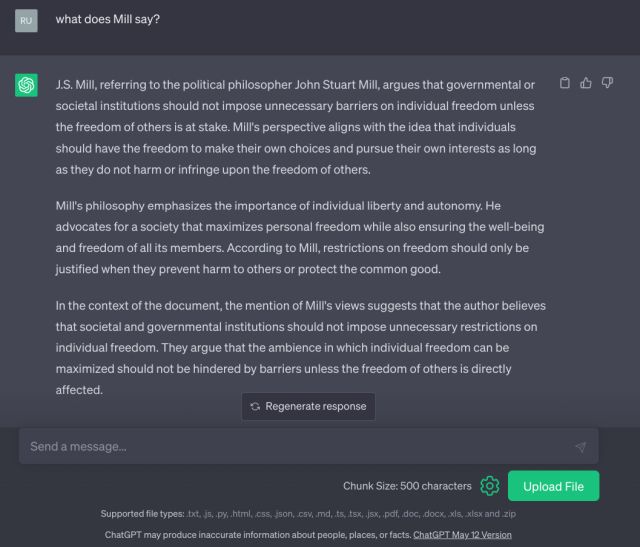Click the thumbs down icon

click(x=607, y=83)
